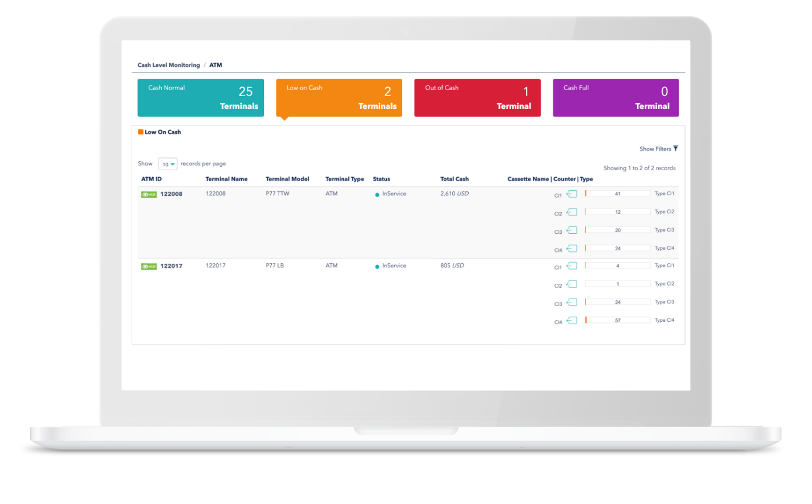812x504 pixels.
Task: Sort by Status column header
Action: coord(381,179)
